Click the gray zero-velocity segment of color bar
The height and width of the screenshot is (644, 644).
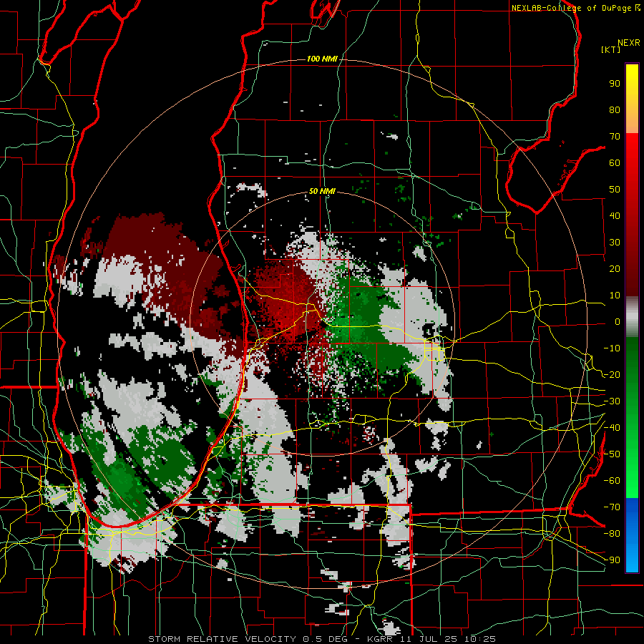pos(632,318)
